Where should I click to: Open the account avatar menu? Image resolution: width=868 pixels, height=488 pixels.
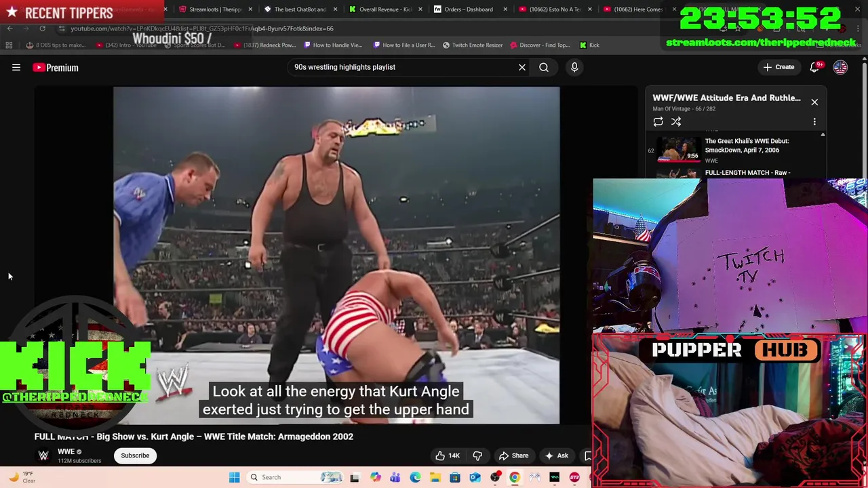click(840, 67)
